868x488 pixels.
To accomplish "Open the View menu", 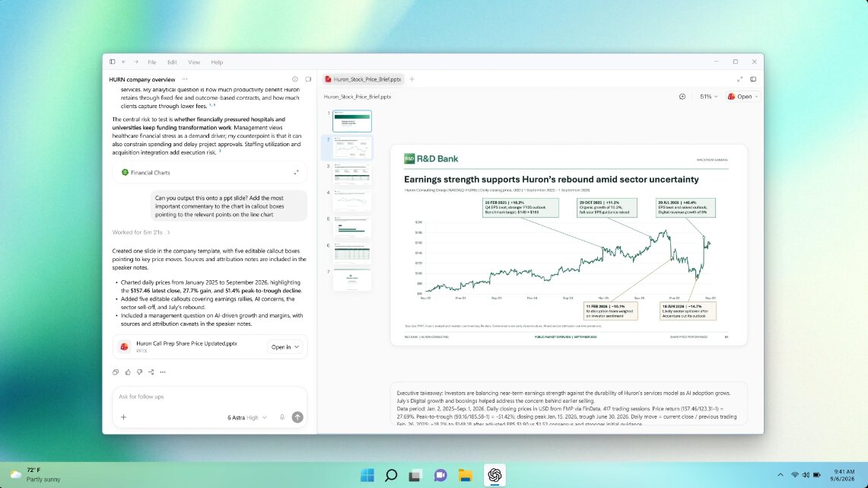I will [194, 62].
